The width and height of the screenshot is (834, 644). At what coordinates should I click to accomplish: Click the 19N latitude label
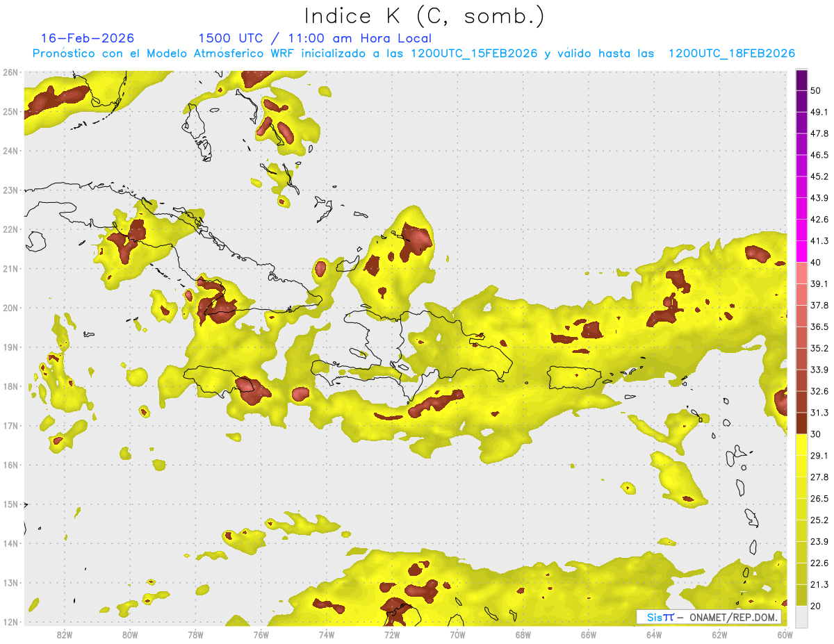[x=10, y=347]
